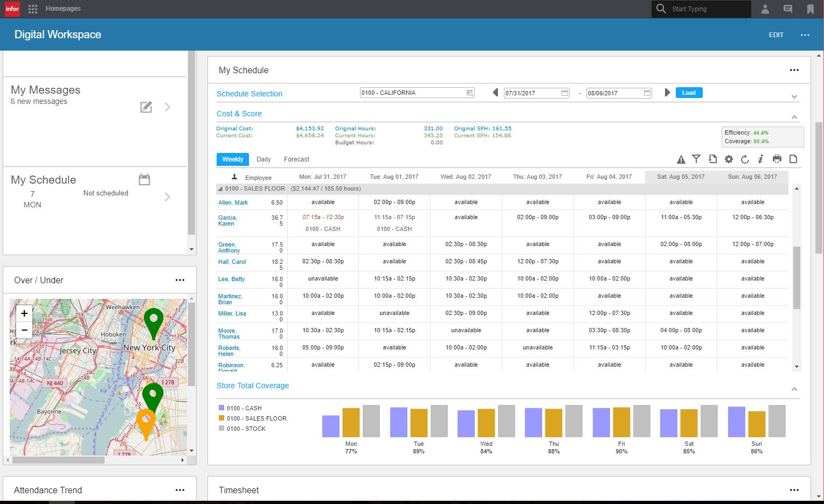Viewport: 824px width, 504px height.
Task: Switch to the Daily tab
Action: [264, 159]
